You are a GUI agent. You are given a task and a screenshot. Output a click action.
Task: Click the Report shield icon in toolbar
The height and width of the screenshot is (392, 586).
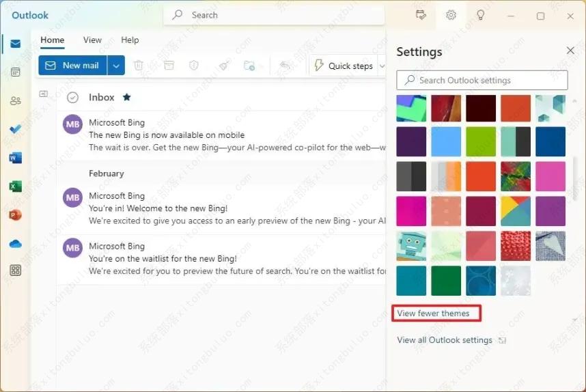193,66
